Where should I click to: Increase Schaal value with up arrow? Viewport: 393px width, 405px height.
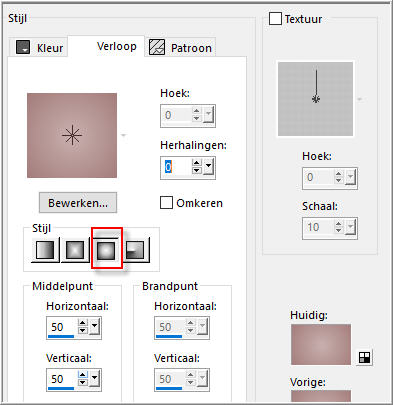pos(339,223)
